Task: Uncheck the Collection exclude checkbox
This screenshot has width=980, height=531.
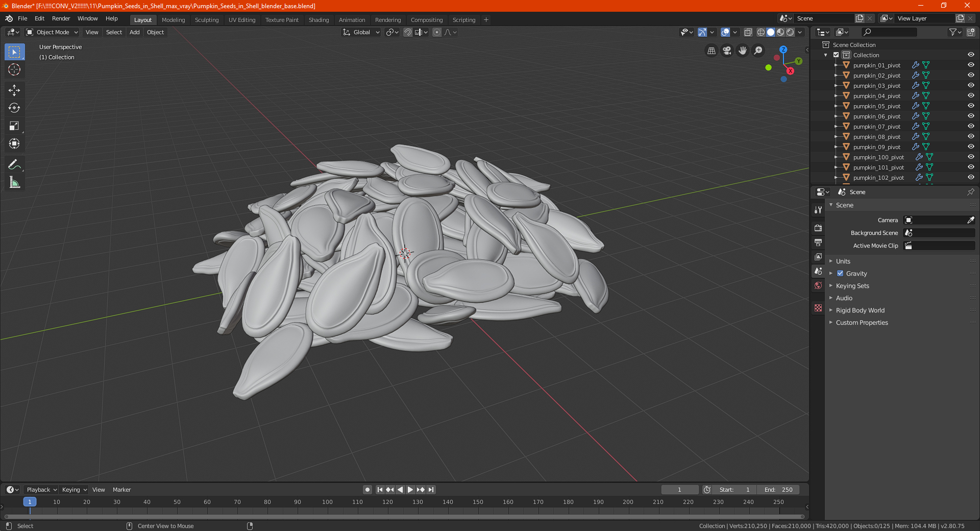Action: pos(836,55)
